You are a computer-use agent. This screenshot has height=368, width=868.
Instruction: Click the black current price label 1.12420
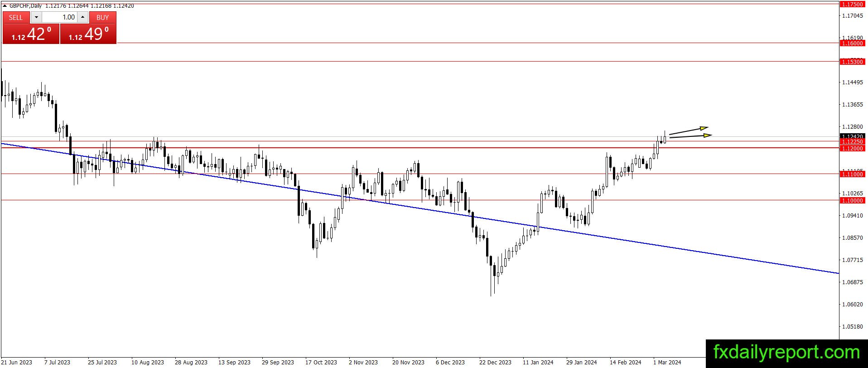[x=852, y=136]
